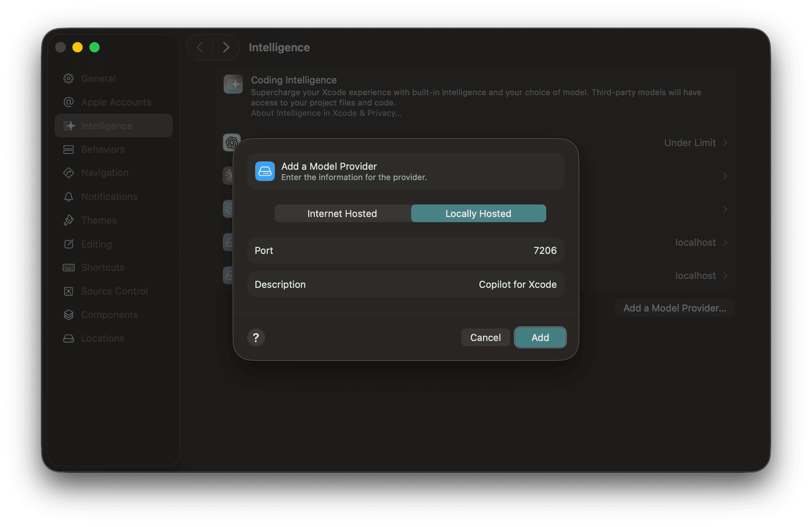Expand the Under Limit row chevron
This screenshot has height=527, width=812.
[725, 142]
